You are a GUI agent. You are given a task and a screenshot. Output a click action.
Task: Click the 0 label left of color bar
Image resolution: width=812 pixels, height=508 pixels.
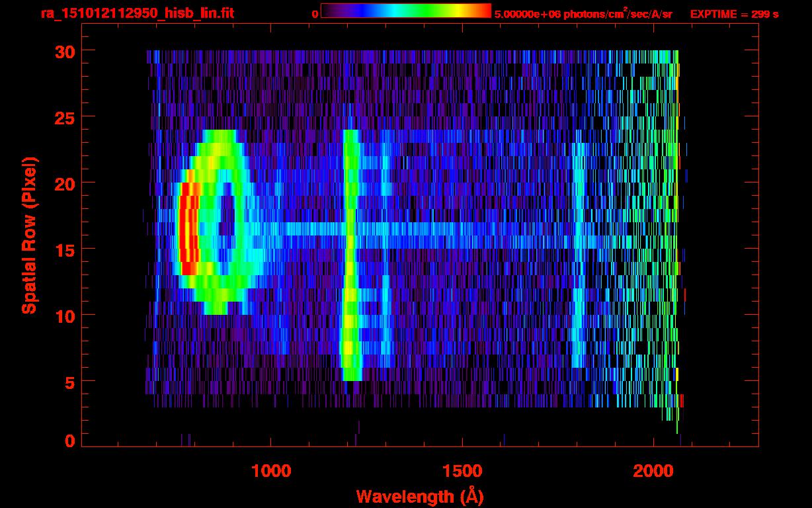point(315,14)
